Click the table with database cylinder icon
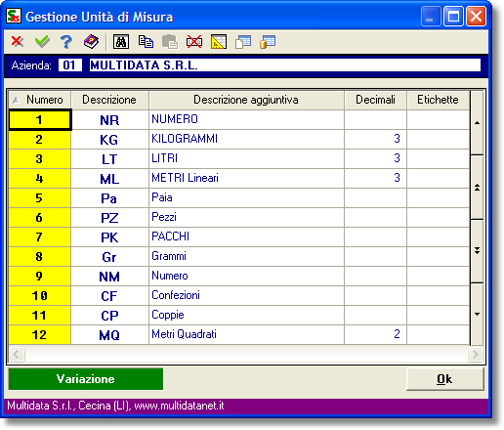The image size is (504, 430). [x=268, y=42]
